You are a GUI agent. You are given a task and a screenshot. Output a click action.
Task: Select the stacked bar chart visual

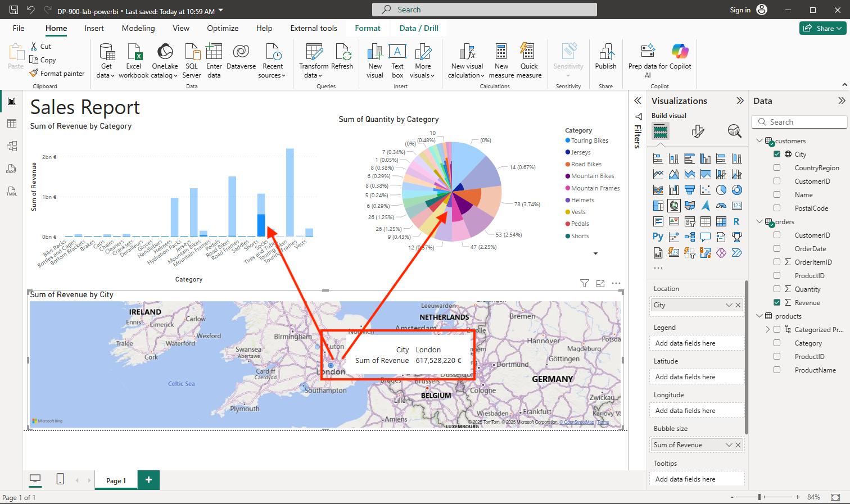pyautogui.click(x=658, y=158)
